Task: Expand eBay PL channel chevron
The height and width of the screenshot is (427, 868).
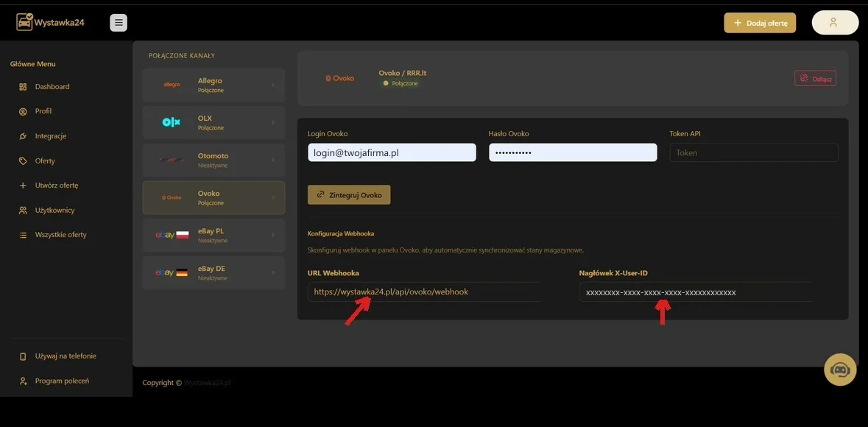Action: tap(273, 236)
